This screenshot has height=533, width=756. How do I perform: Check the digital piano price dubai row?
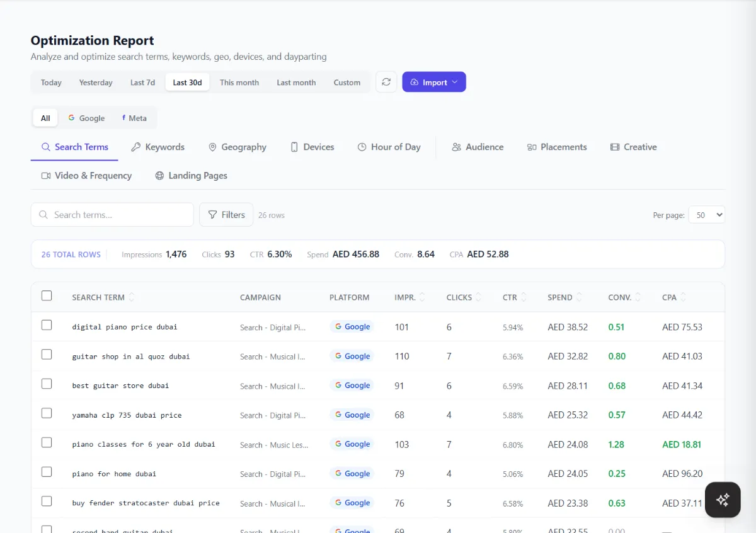coord(47,325)
